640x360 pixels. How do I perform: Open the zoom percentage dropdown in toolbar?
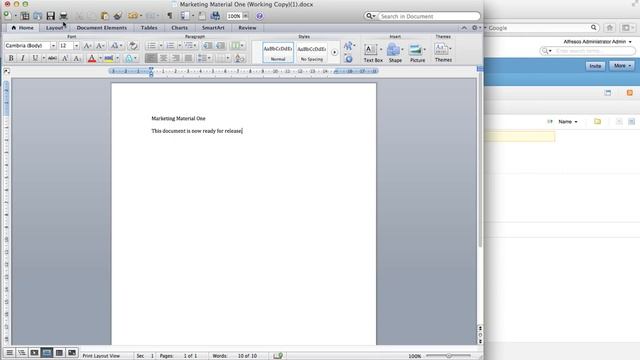coord(245,16)
